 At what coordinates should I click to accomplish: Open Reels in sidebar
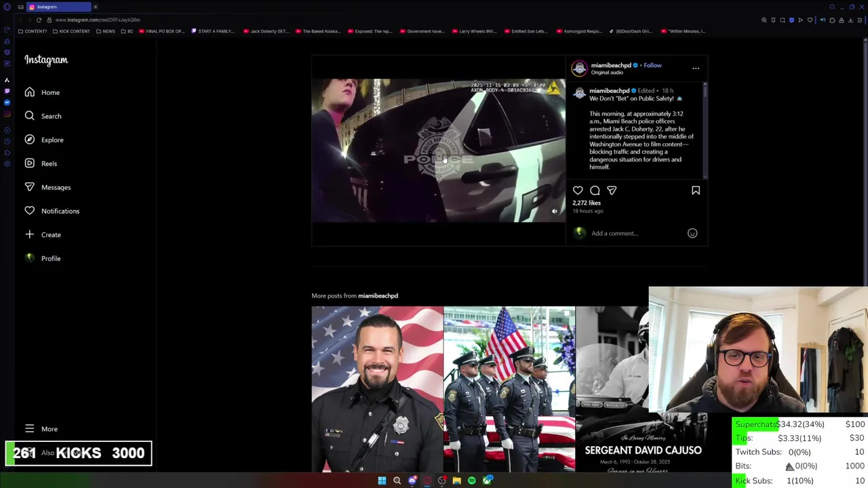coord(41,163)
